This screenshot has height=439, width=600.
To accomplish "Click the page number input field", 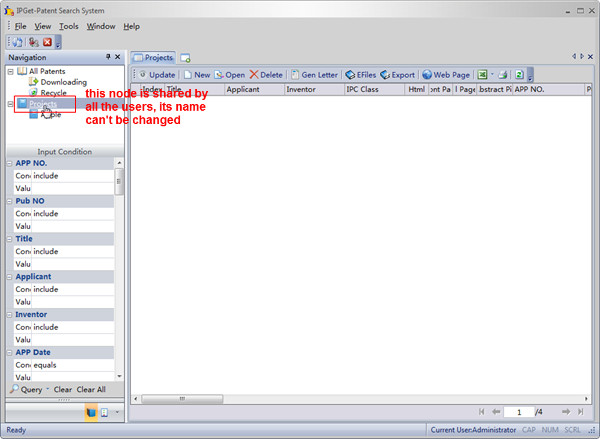I will (x=519, y=412).
